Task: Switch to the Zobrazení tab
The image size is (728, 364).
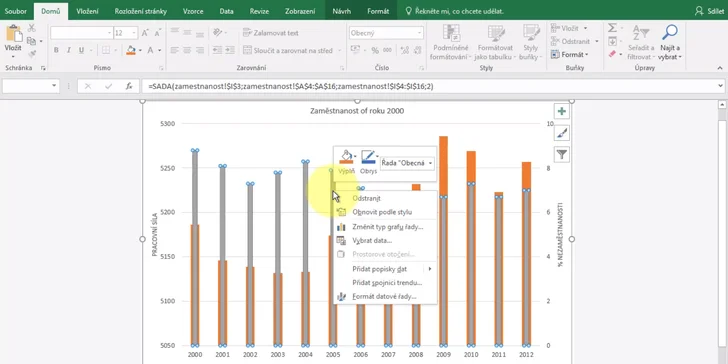Action: coord(300,11)
